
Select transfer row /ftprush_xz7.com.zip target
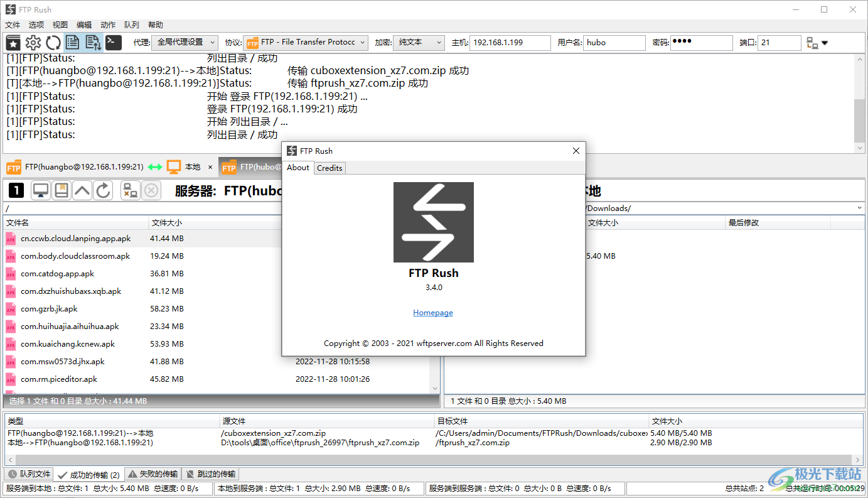pyautogui.click(x=473, y=443)
